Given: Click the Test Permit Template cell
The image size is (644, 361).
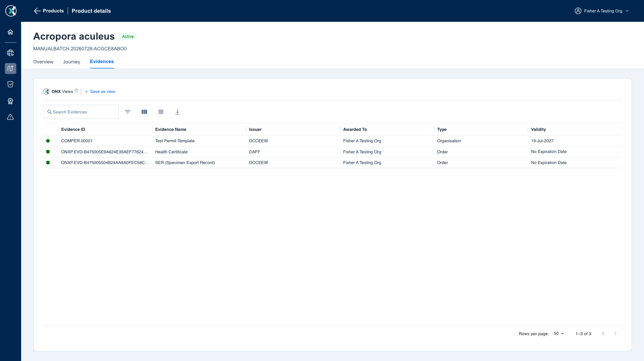Looking at the screenshot, I should (x=175, y=141).
